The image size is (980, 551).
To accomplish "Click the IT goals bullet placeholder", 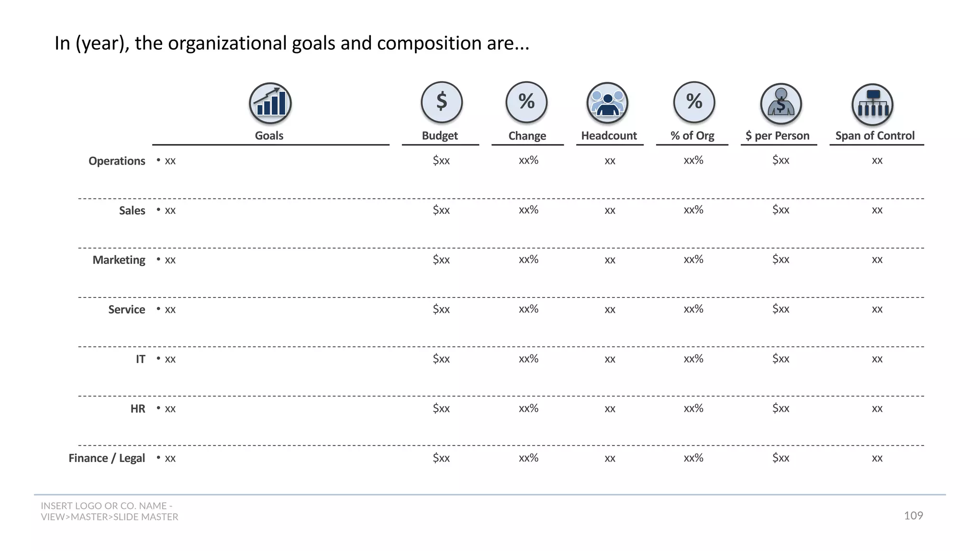I will 166,359.
